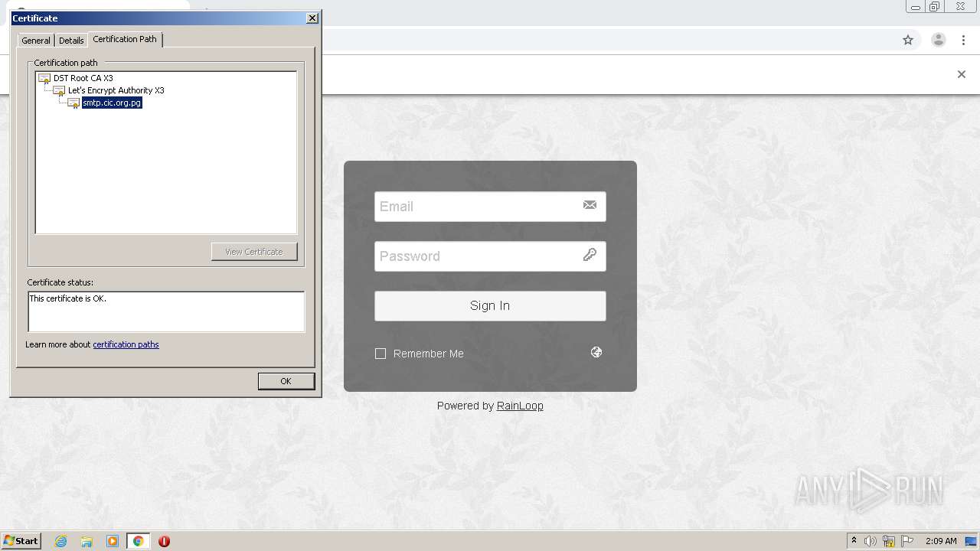Image resolution: width=980 pixels, height=551 pixels.
Task: Minimize the Chrome window
Action: pyautogui.click(x=915, y=7)
